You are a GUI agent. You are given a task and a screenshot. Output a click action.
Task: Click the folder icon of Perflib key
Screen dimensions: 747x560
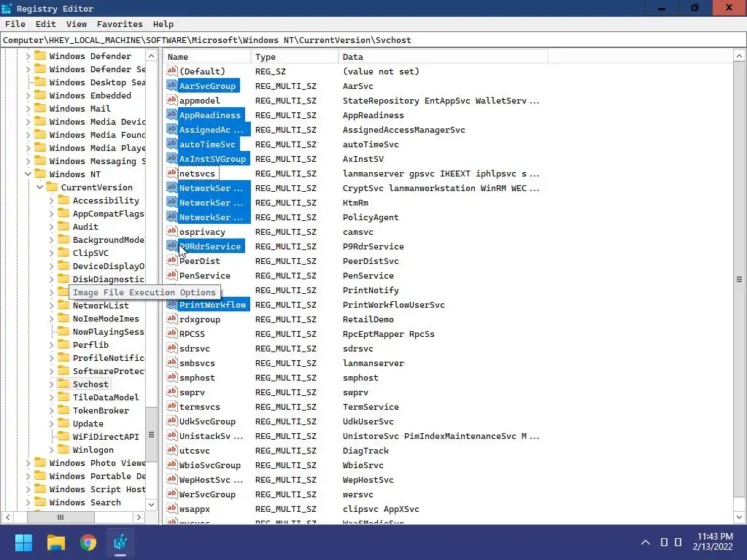coord(63,344)
